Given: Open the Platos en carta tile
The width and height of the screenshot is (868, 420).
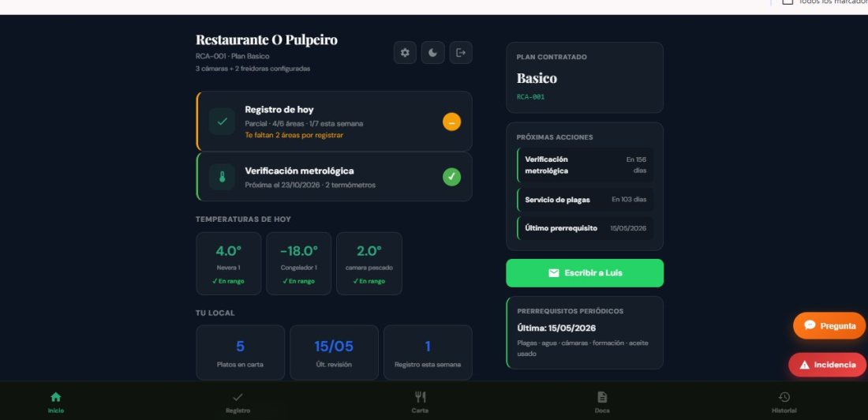Looking at the screenshot, I should tap(240, 353).
